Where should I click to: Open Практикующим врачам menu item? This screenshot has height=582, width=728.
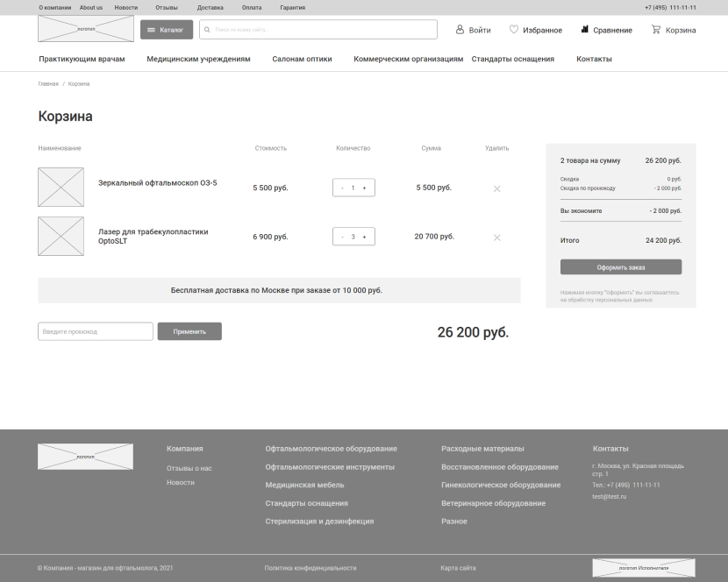(x=82, y=59)
